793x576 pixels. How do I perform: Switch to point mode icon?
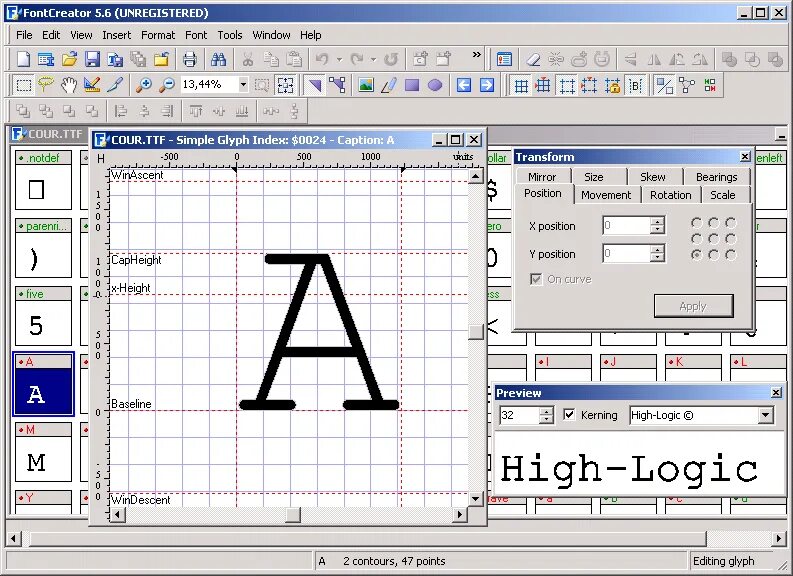pyautogui.click(x=337, y=85)
